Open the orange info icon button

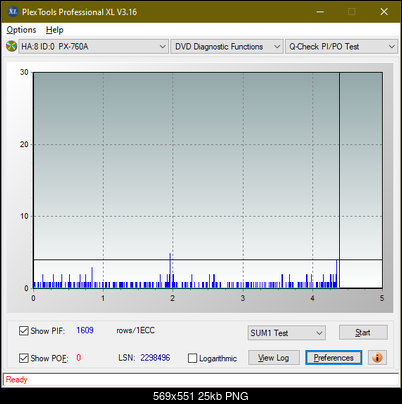click(x=377, y=358)
